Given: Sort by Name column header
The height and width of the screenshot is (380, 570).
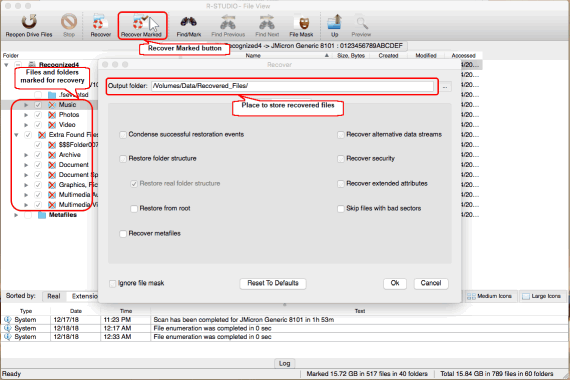Looking at the screenshot, I should pos(253,56).
